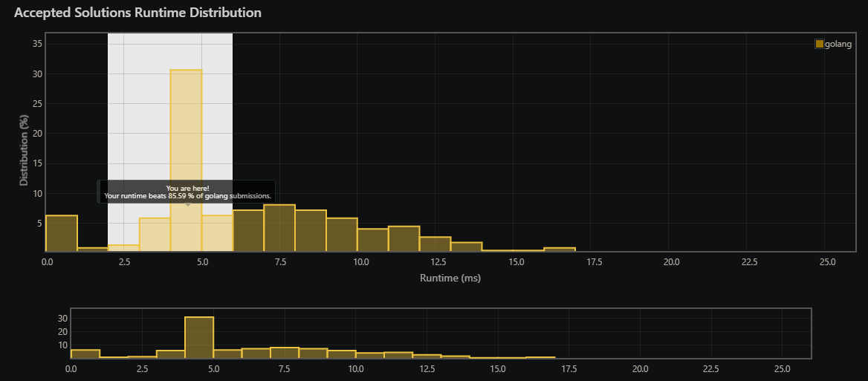
Task: Click the golang legend label
Action: pos(838,45)
